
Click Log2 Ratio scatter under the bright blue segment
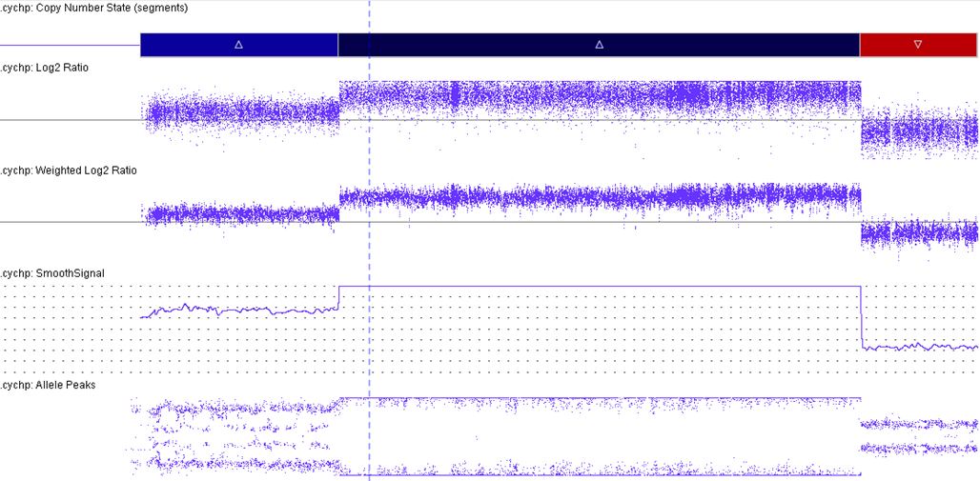click(238, 112)
